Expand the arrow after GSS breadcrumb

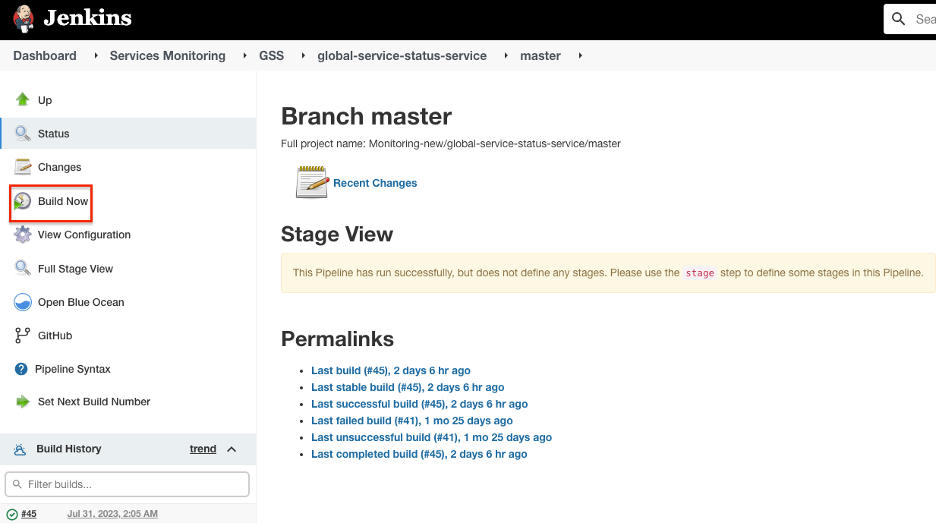pyautogui.click(x=303, y=56)
